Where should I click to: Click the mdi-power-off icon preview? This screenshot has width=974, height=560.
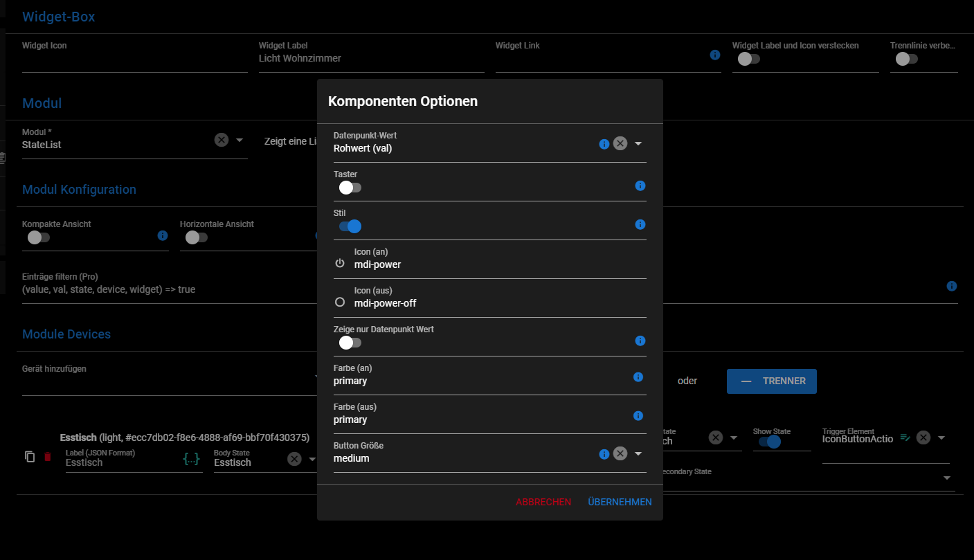(x=339, y=302)
